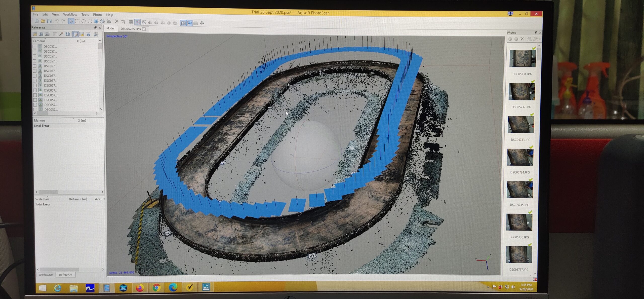Viewport: 644px width, 299px height.
Task: Choose the Free-form Selection tool
Action: (90, 21)
